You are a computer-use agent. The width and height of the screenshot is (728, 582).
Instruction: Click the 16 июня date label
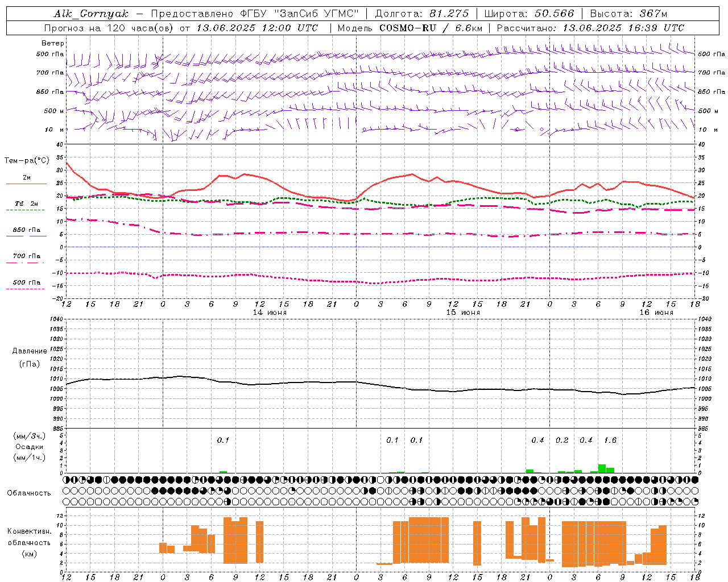656,313
